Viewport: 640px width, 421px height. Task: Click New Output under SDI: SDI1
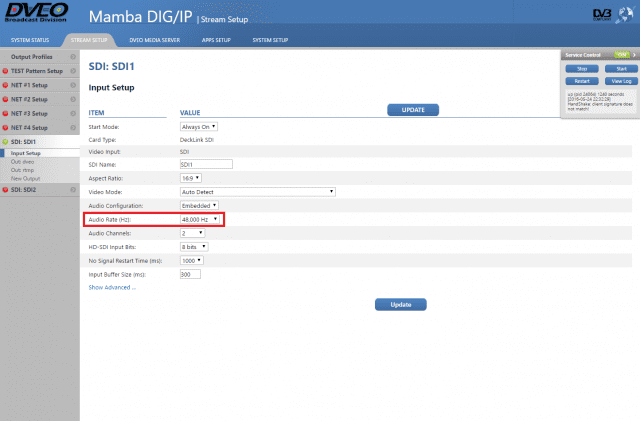pyautogui.click(x=25, y=179)
